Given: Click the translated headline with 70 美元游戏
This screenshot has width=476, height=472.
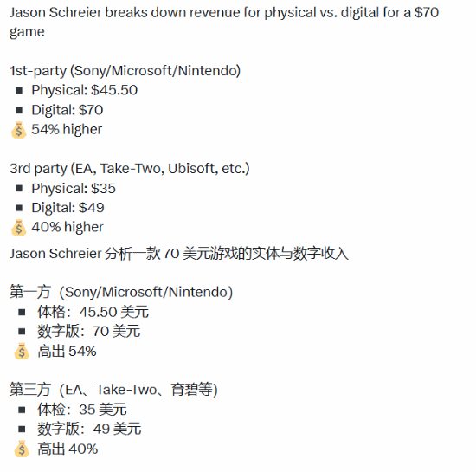Looking at the screenshot, I should click(x=179, y=254).
